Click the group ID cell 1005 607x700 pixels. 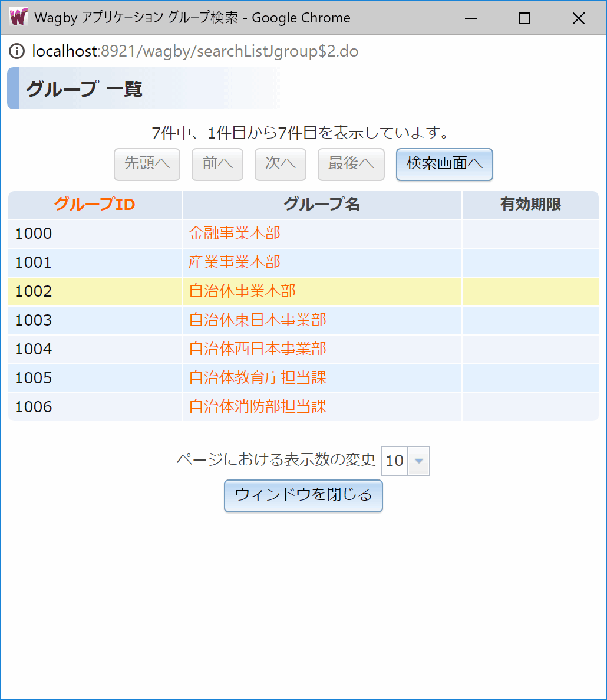(95, 378)
